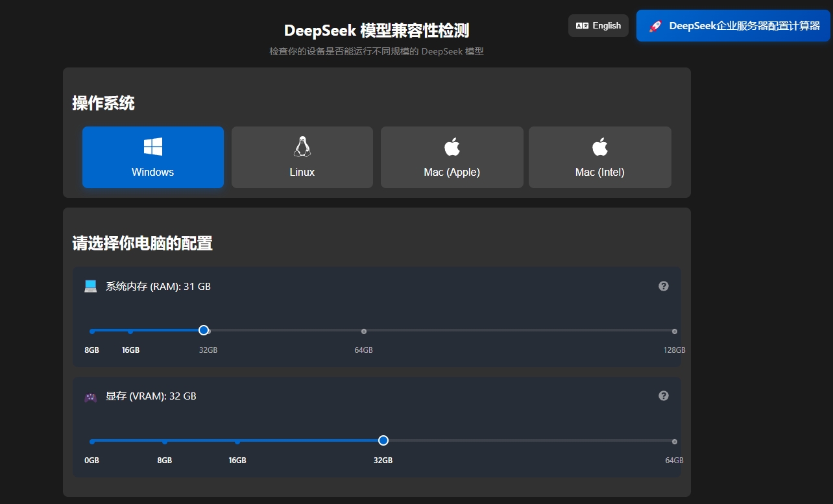Set VRAM slider to 0GB mark
The height and width of the screenshot is (504, 833).
[x=92, y=441]
